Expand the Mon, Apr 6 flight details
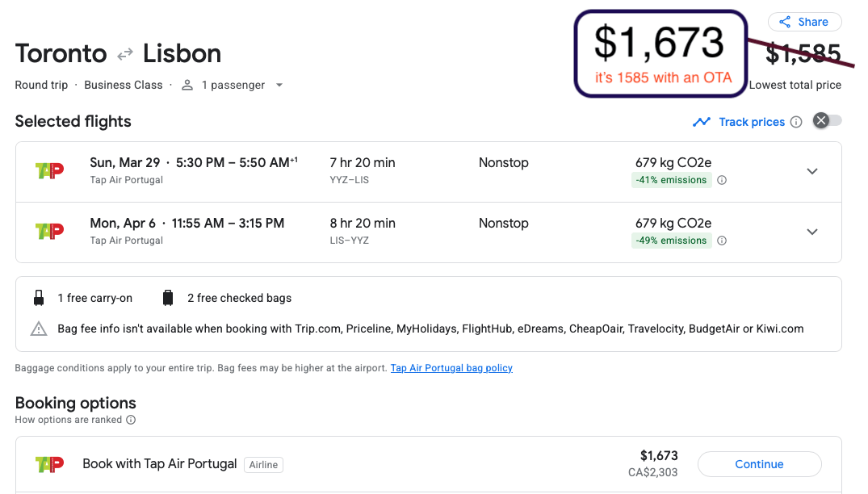This screenshot has width=868, height=494. point(812,232)
